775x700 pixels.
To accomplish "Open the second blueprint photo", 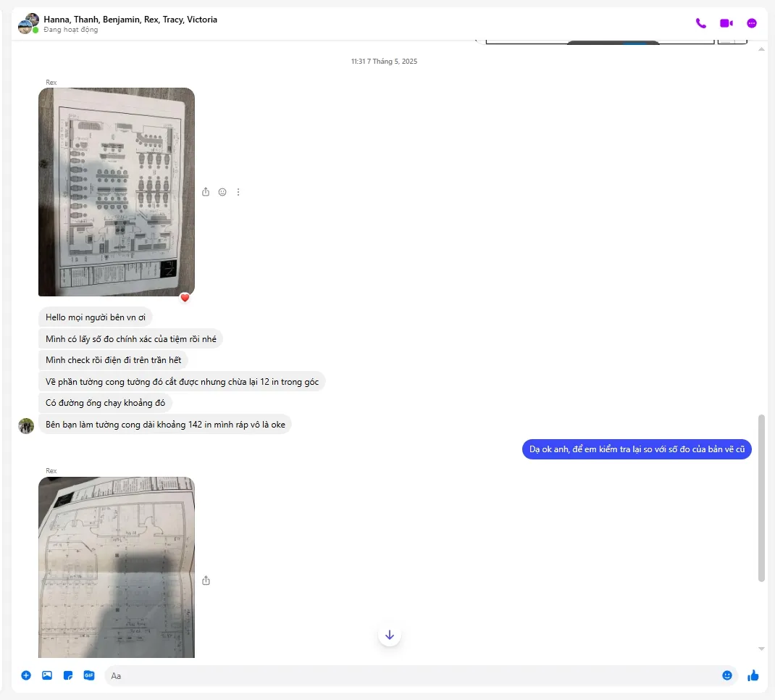I will coord(116,567).
